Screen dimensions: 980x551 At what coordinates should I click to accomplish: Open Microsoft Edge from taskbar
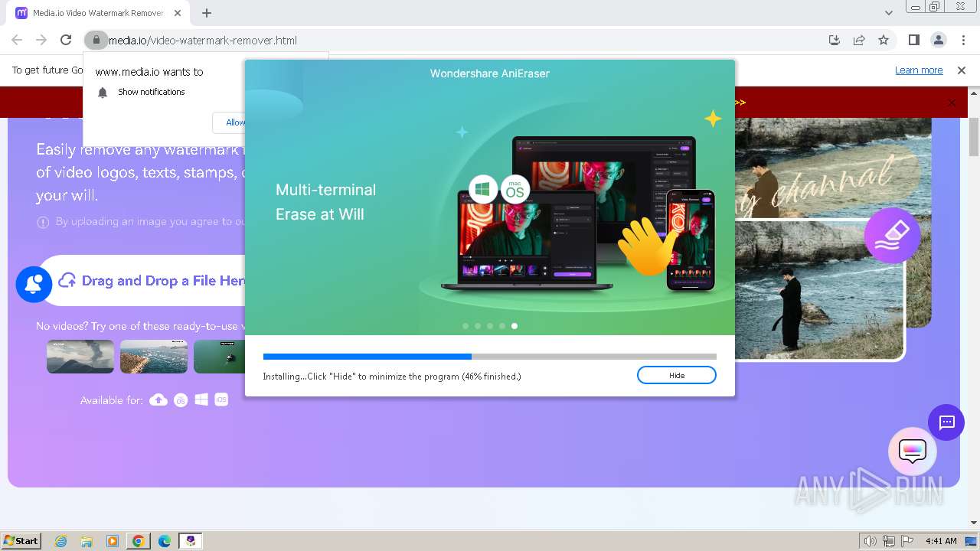tap(165, 541)
